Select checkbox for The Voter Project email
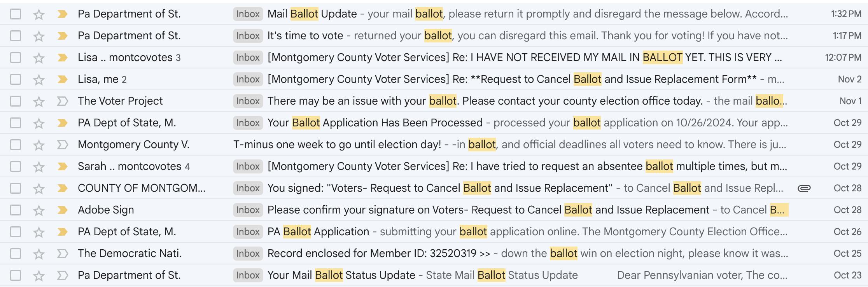 16,101
